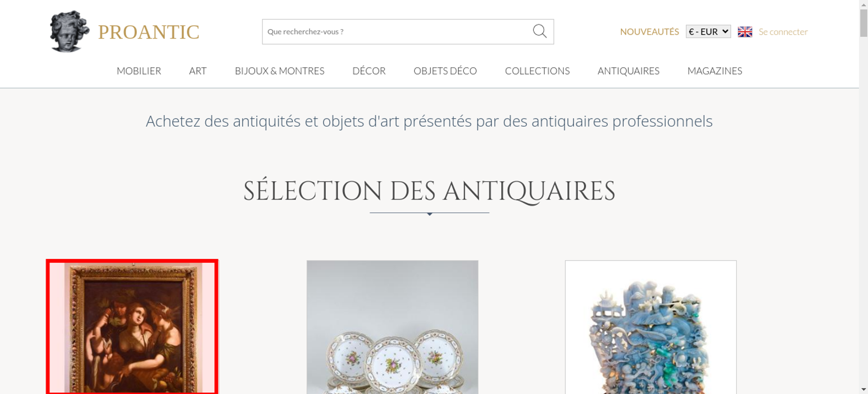The image size is (868, 394).
Task: Open the ART menu
Action: tap(198, 71)
